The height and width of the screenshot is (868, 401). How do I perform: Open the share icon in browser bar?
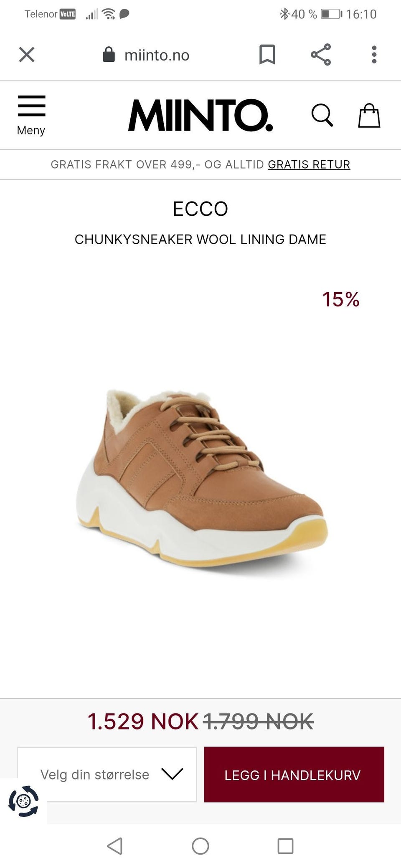321,55
